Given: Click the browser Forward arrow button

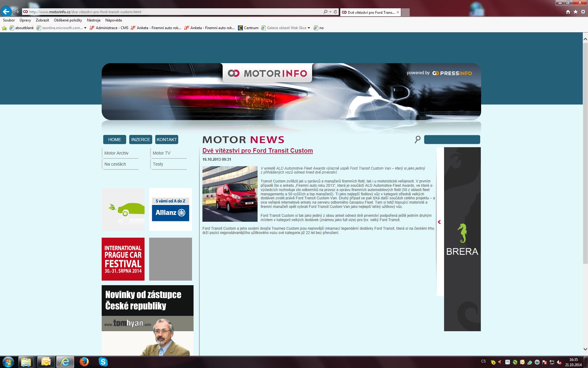Looking at the screenshot, I should [x=17, y=12].
